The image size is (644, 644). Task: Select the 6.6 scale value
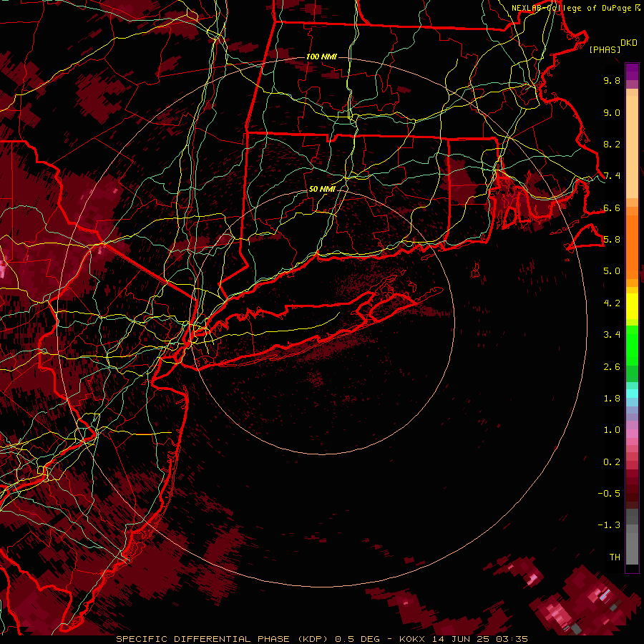(x=612, y=208)
